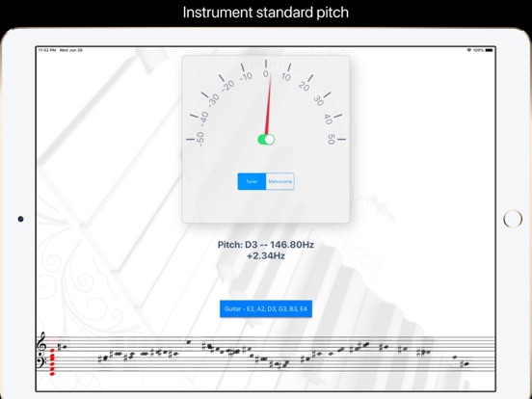This screenshot has height=399, width=532.
Task: Click the red tuner needle gauge
Action: (x=268, y=105)
